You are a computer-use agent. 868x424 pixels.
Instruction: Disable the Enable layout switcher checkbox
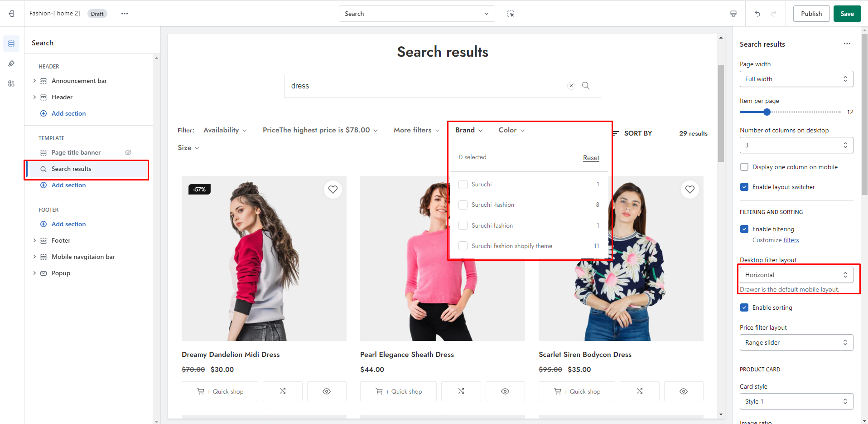[744, 187]
